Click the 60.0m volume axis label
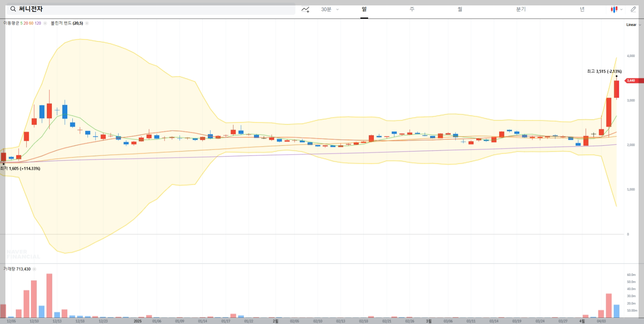Screen dimensions: 644x324 (x=631, y=275)
